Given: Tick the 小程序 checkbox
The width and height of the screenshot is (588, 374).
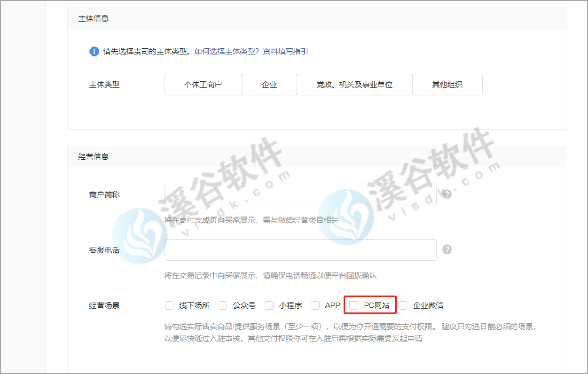Looking at the screenshot, I should (x=269, y=305).
